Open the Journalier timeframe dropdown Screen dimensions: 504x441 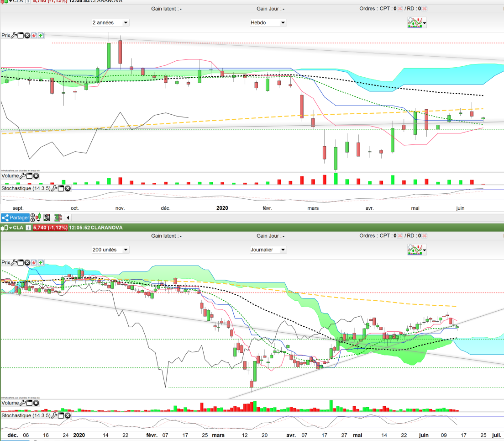(268, 250)
